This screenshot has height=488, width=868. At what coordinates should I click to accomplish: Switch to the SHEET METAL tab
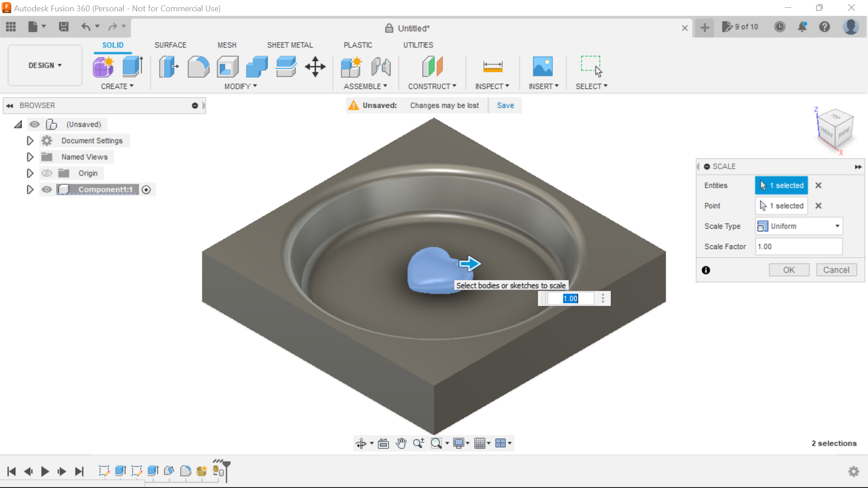tap(290, 45)
